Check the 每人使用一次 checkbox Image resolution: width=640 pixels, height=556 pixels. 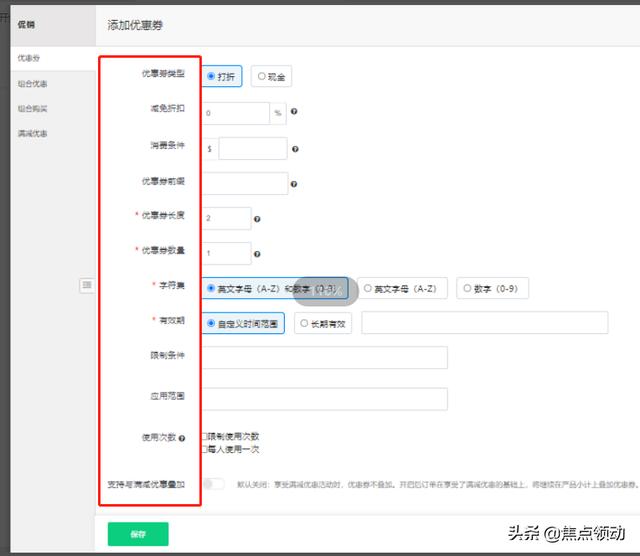[x=205, y=449]
